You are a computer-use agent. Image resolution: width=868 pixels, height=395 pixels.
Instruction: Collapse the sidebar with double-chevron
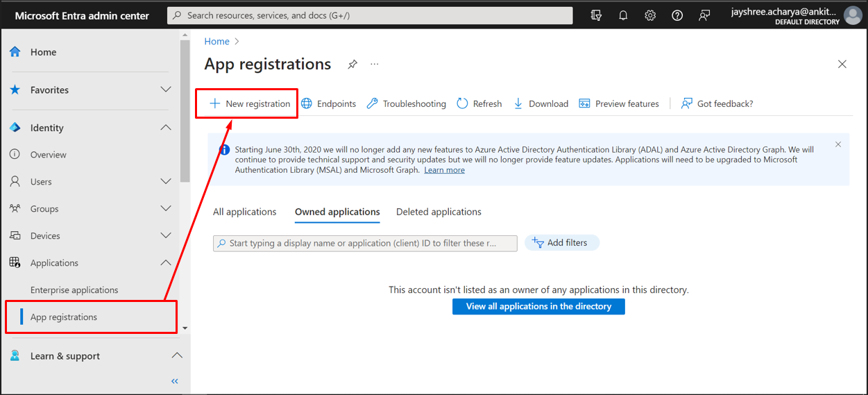click(x=175, y=381)
